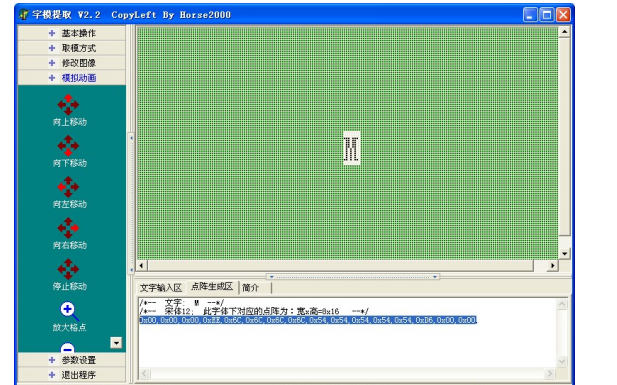Select the 点阵生成区 tab
617x385 pixels.
212,287
